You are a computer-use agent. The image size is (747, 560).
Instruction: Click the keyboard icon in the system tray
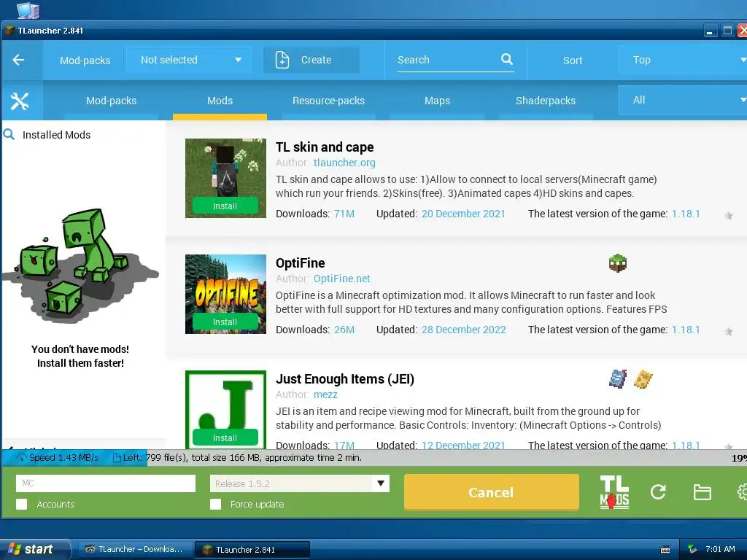tap(665, 550)
